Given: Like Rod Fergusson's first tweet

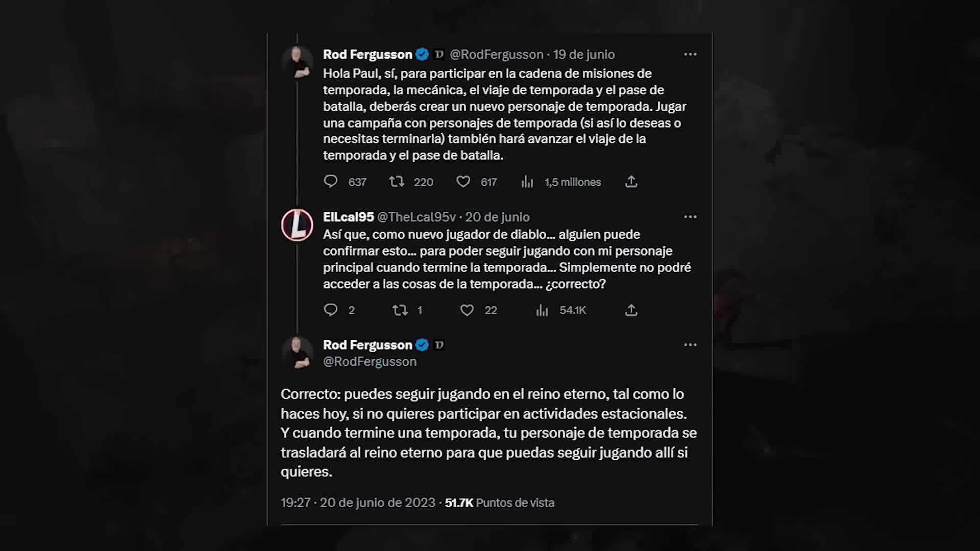Looking at the screenshot, I should [x=463, y=182].
